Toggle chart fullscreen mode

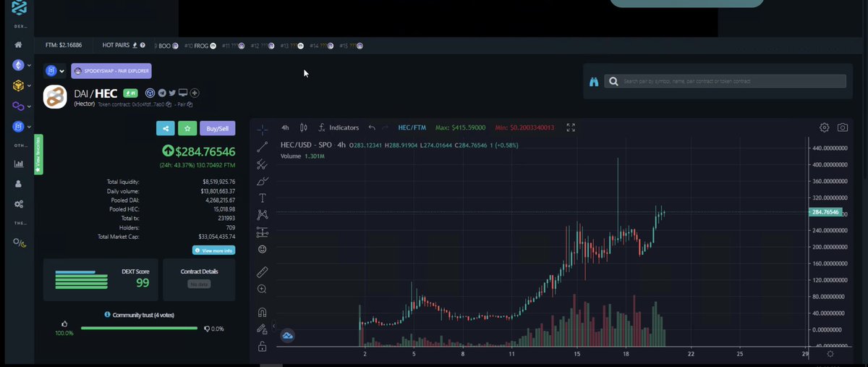coord(571,127)
